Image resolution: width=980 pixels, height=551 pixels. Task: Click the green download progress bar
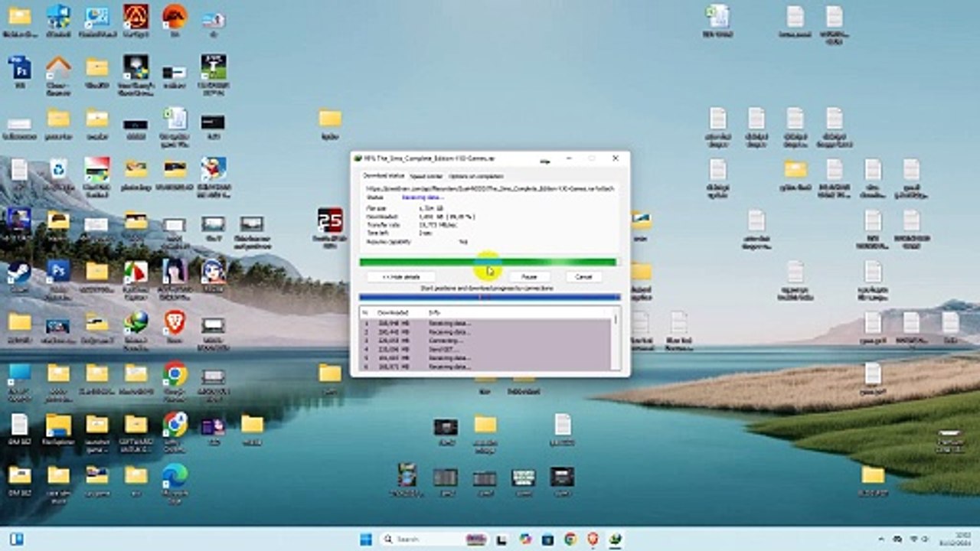(488, 262)
